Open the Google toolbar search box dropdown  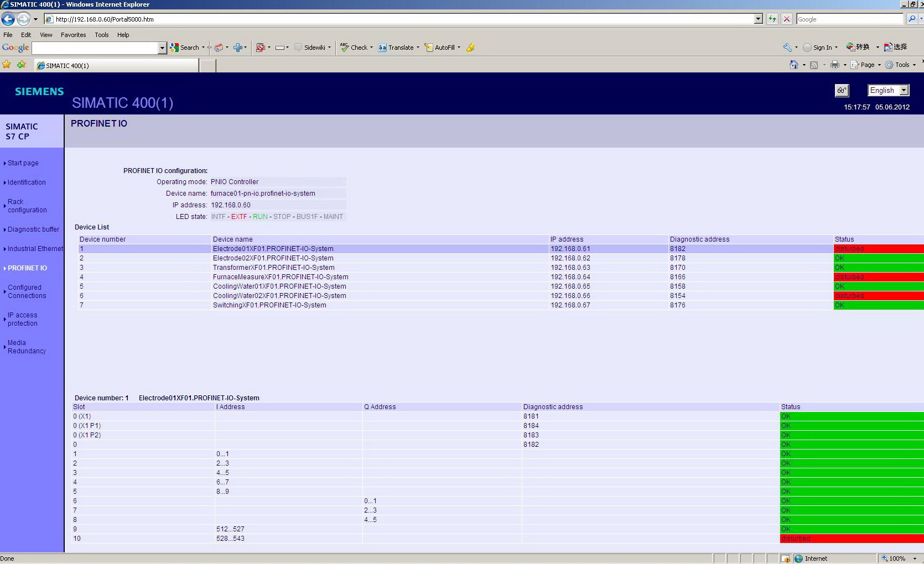click(x=162, y=48)
